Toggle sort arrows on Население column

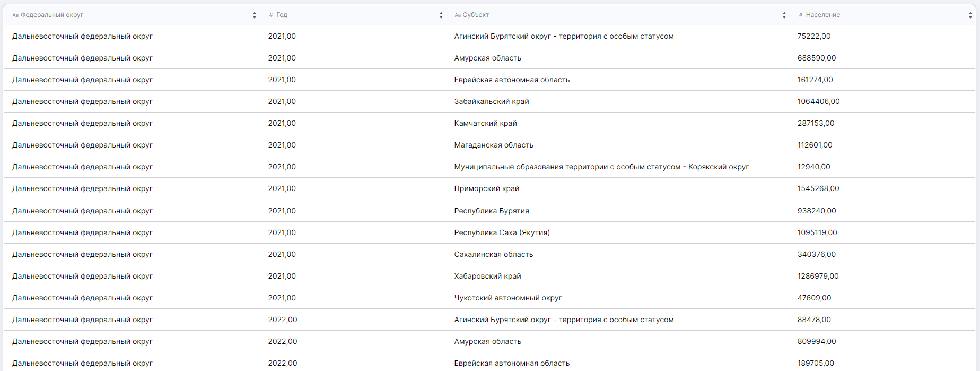pos(970,15)
